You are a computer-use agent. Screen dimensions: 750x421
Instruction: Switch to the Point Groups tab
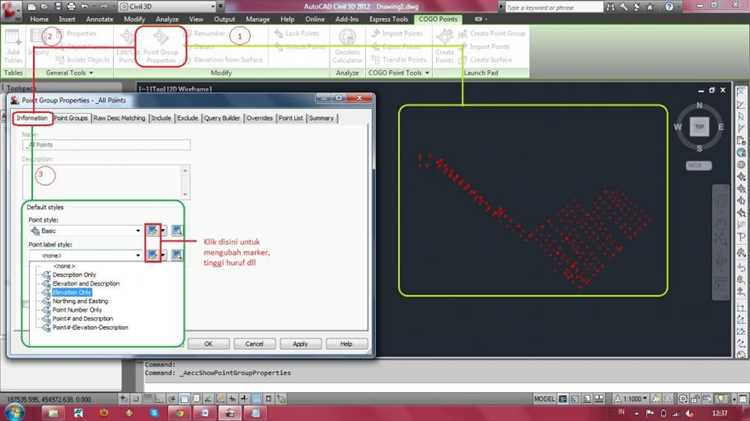point(71,118)
